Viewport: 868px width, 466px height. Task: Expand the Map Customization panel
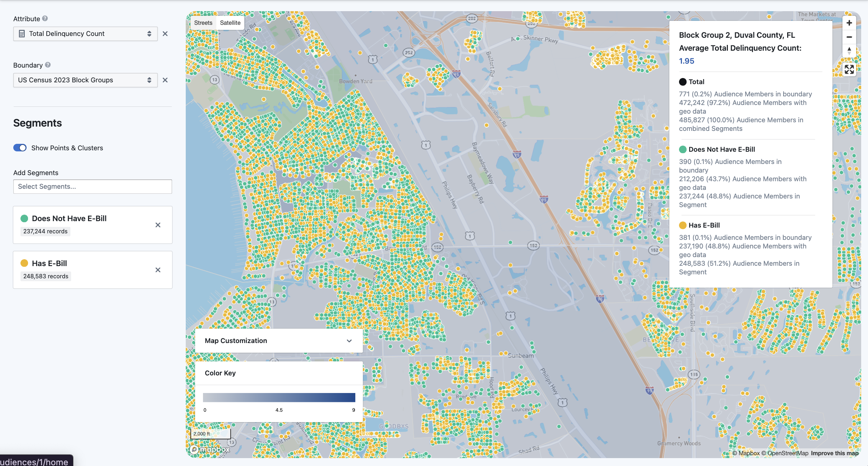click(278, 341)
